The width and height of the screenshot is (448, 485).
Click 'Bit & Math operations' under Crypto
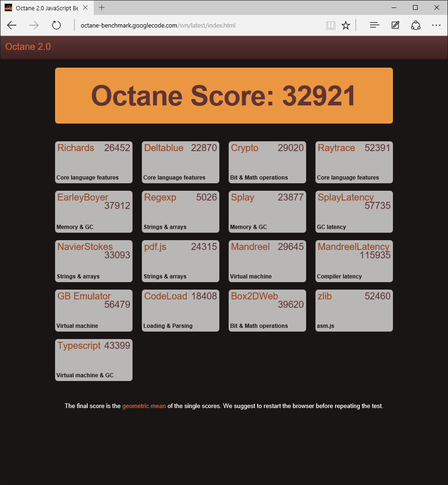259,178
